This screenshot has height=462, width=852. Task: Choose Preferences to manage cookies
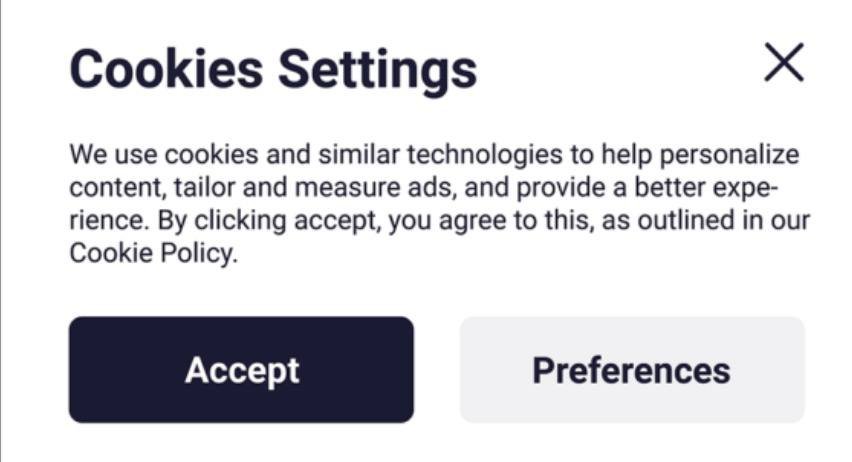point(631,370)
